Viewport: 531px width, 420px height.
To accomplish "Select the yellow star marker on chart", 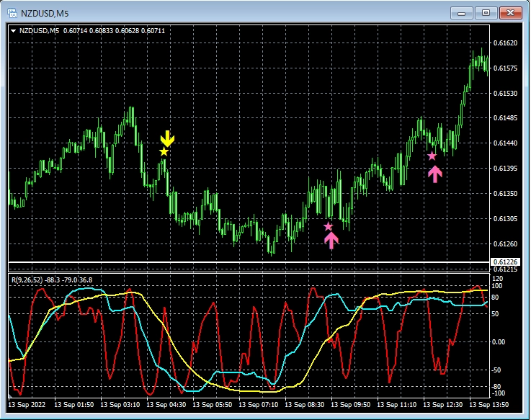I will [x=164, y=152].
